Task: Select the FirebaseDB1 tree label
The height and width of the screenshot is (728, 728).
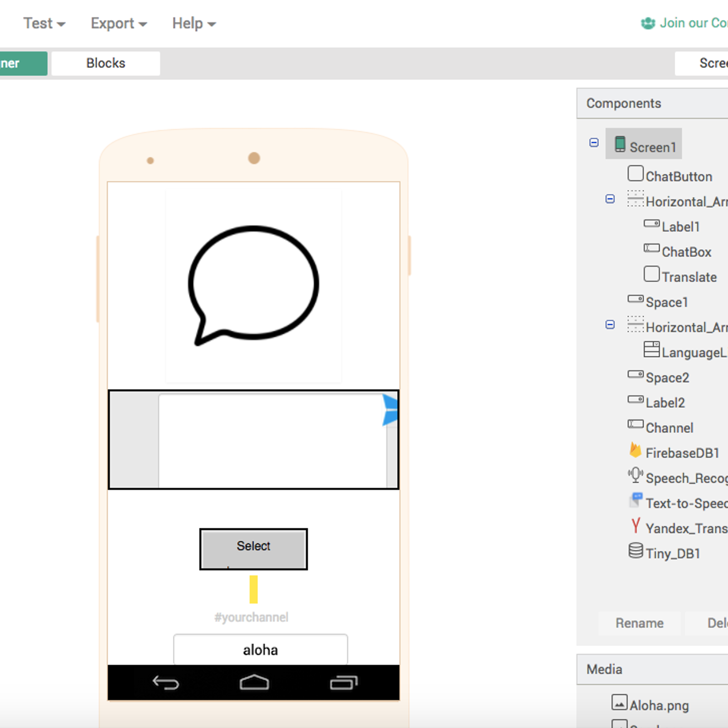Action: [682, 453]
